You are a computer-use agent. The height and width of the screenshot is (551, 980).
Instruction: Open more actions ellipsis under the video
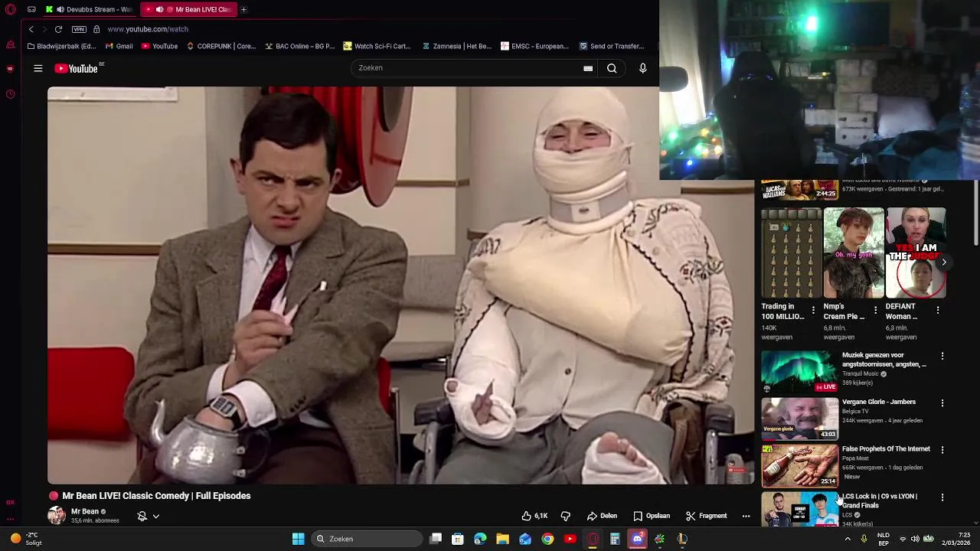[x=746, y=516]
